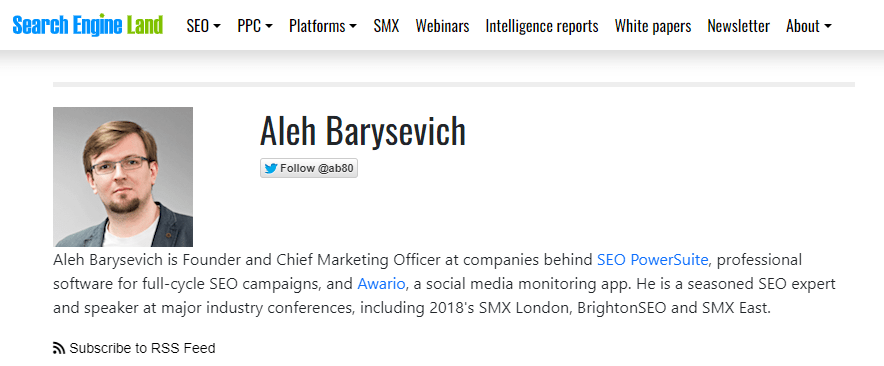Open the Webinars page
884x366 pixels.
(443, 26)
